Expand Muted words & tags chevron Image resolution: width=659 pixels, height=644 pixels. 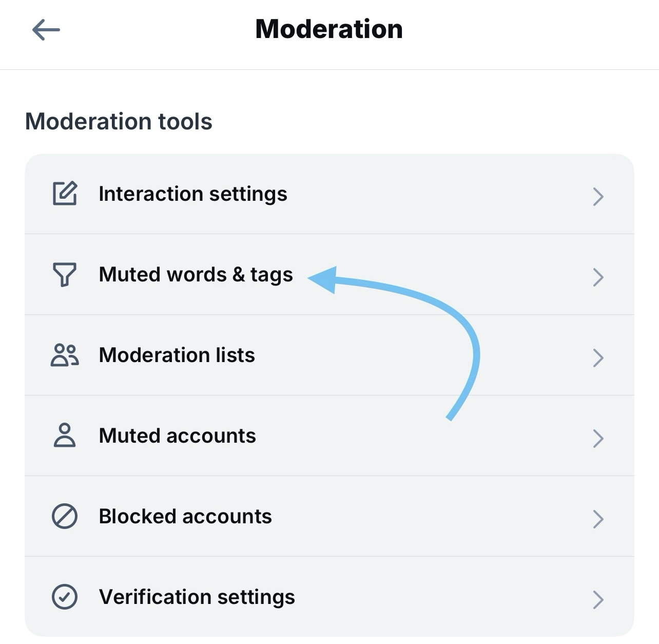pyautogui.click(x=598, y=277)
